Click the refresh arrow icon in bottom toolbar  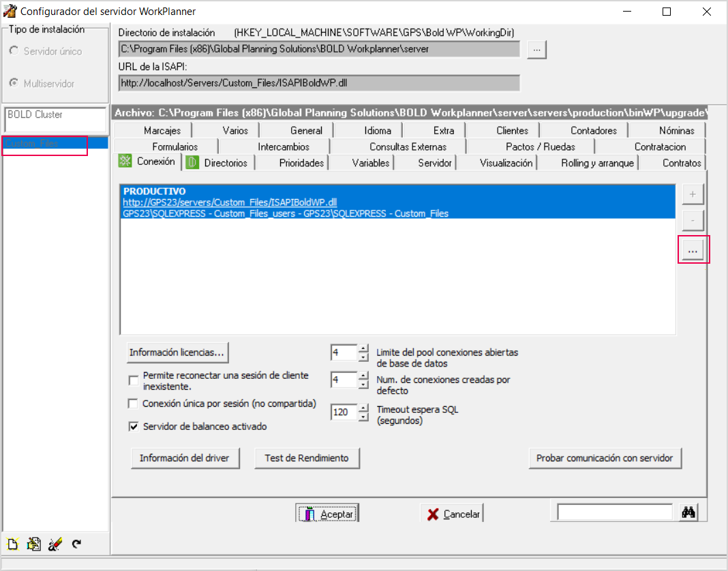pyautogui.click(x=76, y=544)
